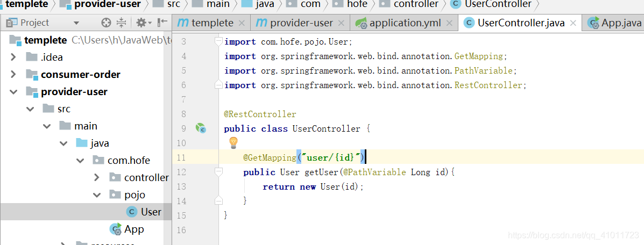The image size is (644, 245).
Task: Close the UserController.java editor tab
Action: [573, 24]
